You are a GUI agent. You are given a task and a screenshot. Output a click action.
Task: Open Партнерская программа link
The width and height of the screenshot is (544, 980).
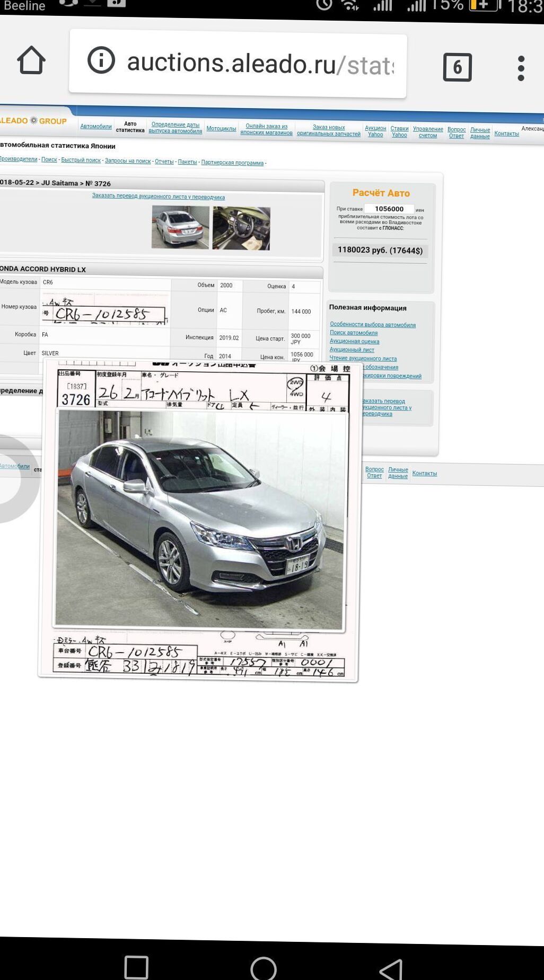pos(232,163)
